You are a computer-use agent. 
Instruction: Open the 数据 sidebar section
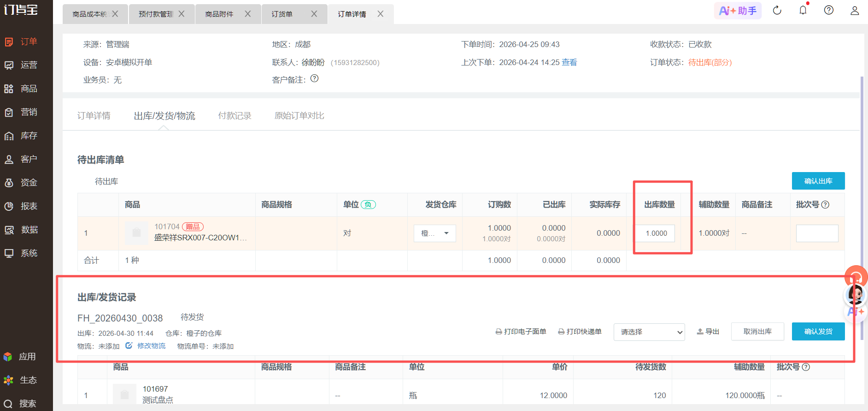tap(21, 230)
